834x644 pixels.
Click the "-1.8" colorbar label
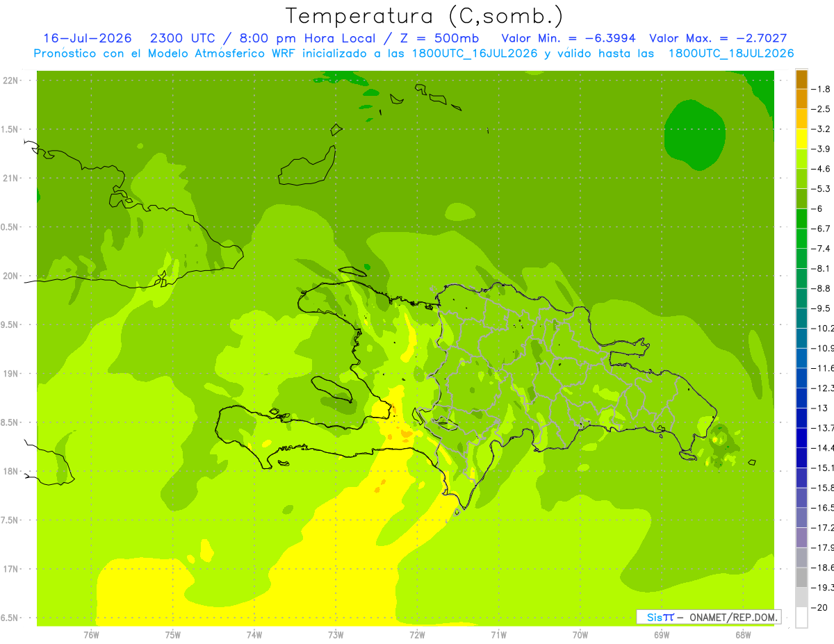point(822,89)
